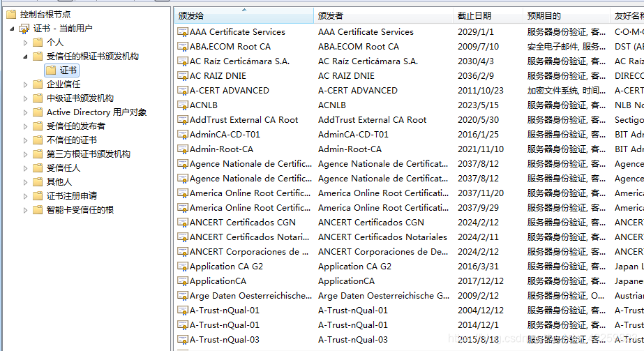Expand the 中级证书颁发机构 folder
Viewport: 644px width, 351px height.
25,98
